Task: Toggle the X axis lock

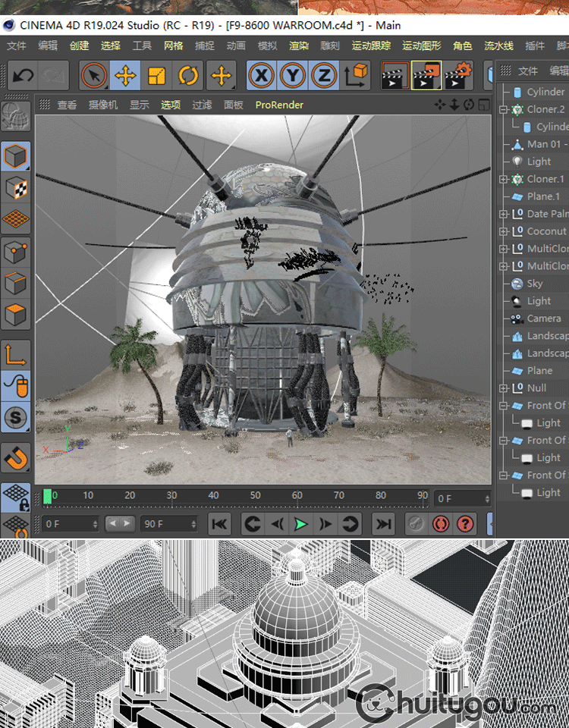Action: click(262, 76)
